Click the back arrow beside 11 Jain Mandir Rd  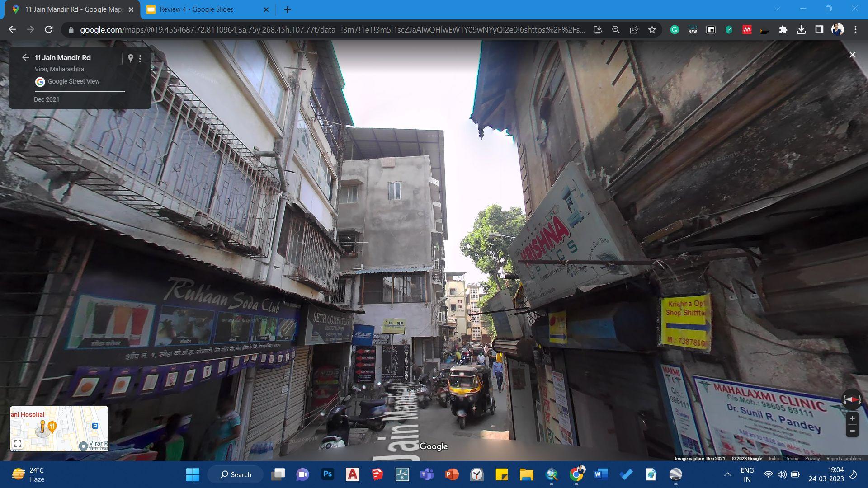pyautogui.click(x=25, y=57)
